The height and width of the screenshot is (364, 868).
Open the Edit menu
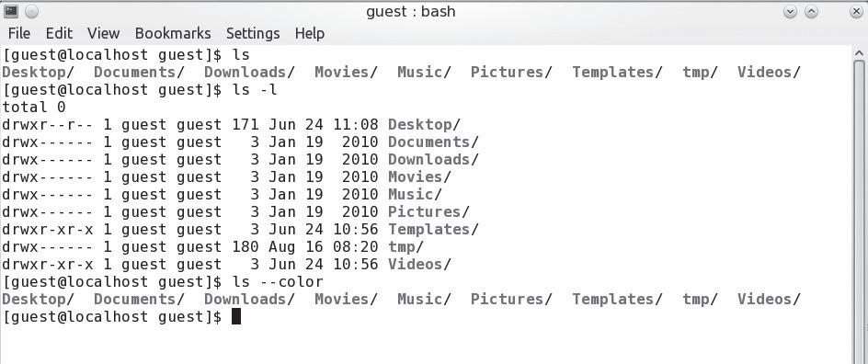pos(59,34)
